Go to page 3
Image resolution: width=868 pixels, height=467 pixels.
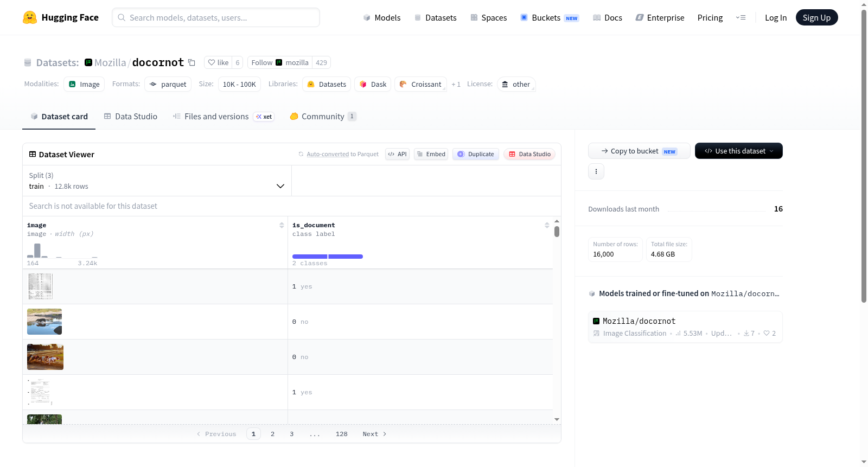tap(292, 434)
